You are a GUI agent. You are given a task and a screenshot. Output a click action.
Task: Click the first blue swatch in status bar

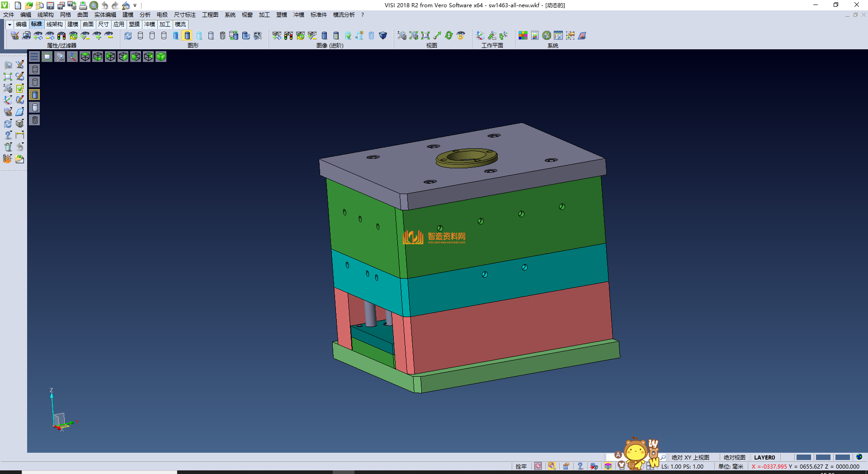pos(803,457)
